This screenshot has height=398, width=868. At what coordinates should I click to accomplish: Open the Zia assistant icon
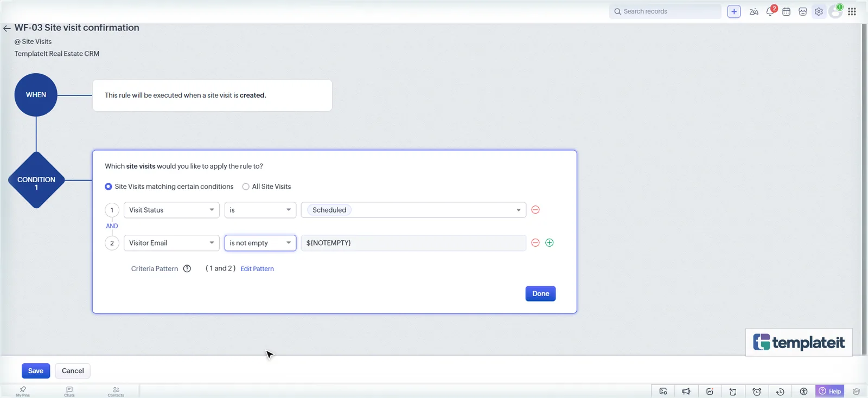[x=754, y=11]
